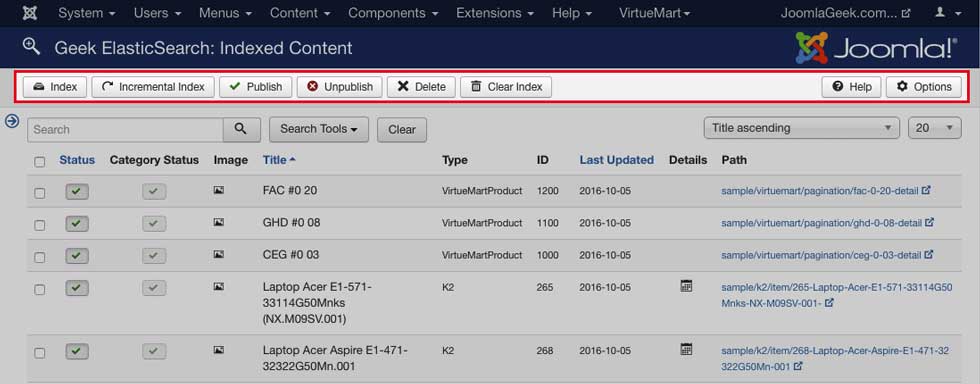Click the Clear search filter button
This screenshot has height=384, width=980.
point(402,129)
